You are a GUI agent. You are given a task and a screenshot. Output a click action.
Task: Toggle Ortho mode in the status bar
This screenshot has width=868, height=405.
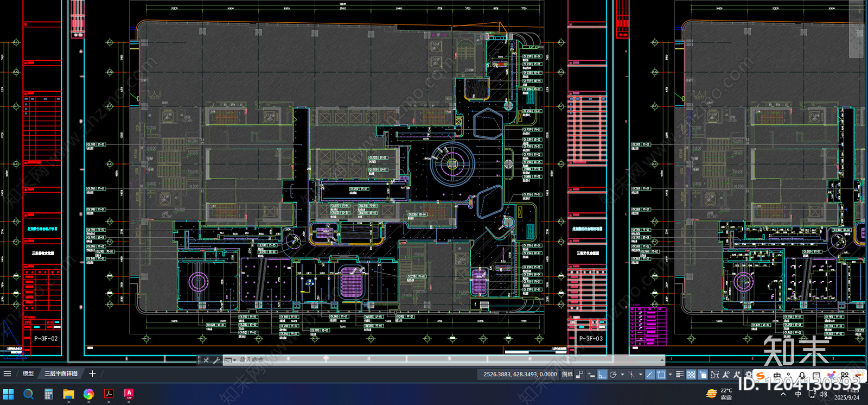point(602,374)
